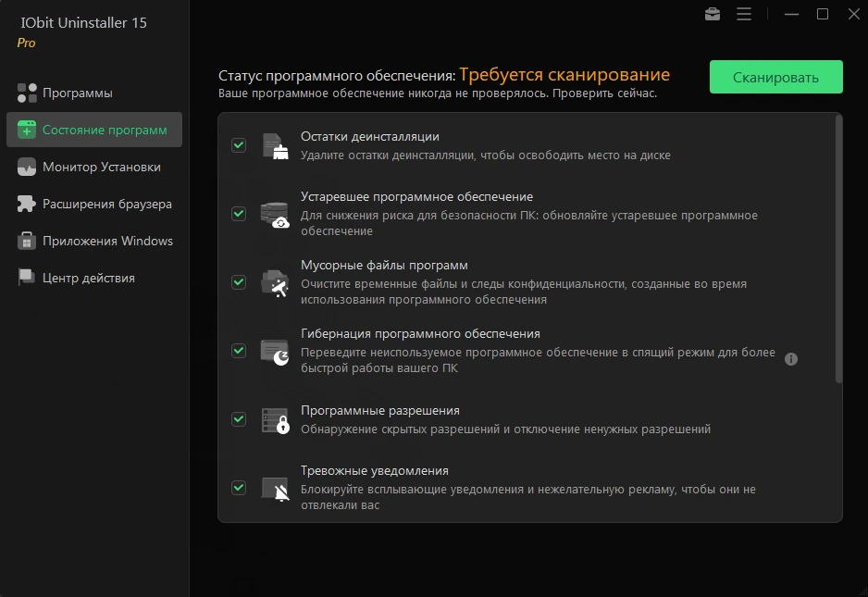Image resolution: width=868 pixels, height=597 pixels.
Task: Click the Расширения браузера puzzle icon
Action: tap(27, 204)
